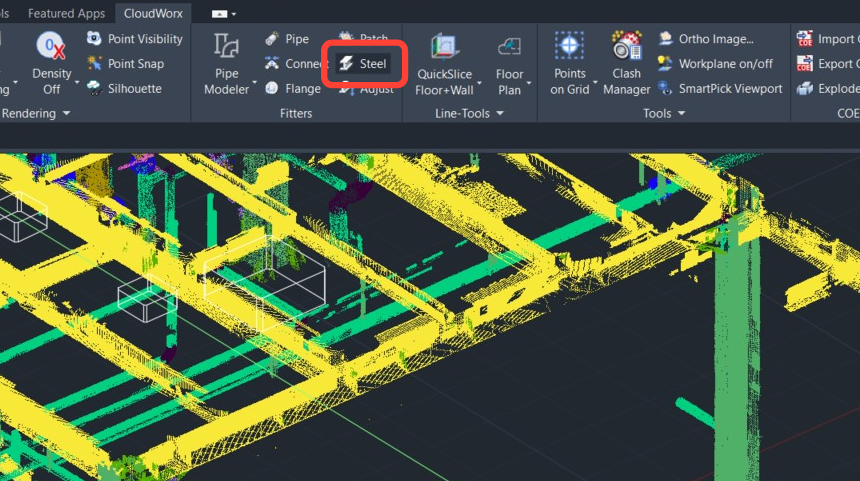Click the COE Import button
The width and height of the screenshot is (860, 481).
click(x=828, y=39)
